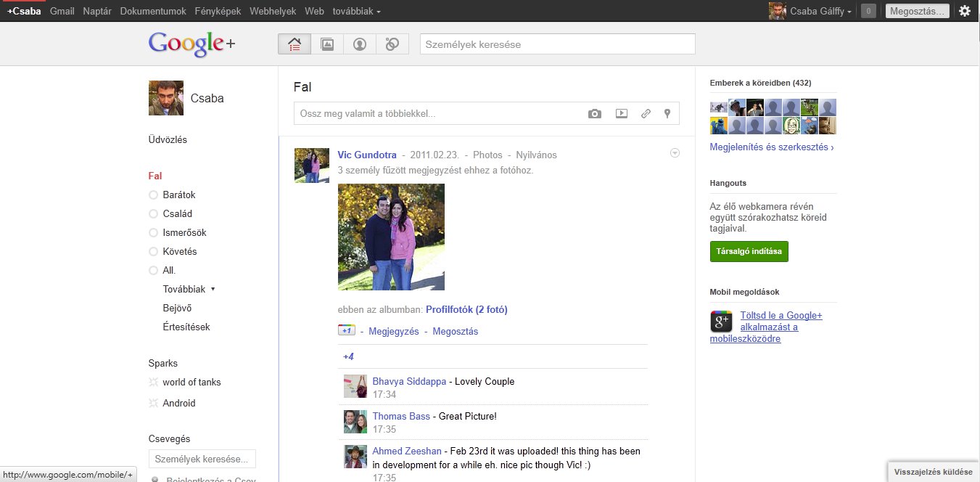Open Csaba Gálffy account dropdown
The width and height of the screenshot is (980, 482).
click(820, 11)
